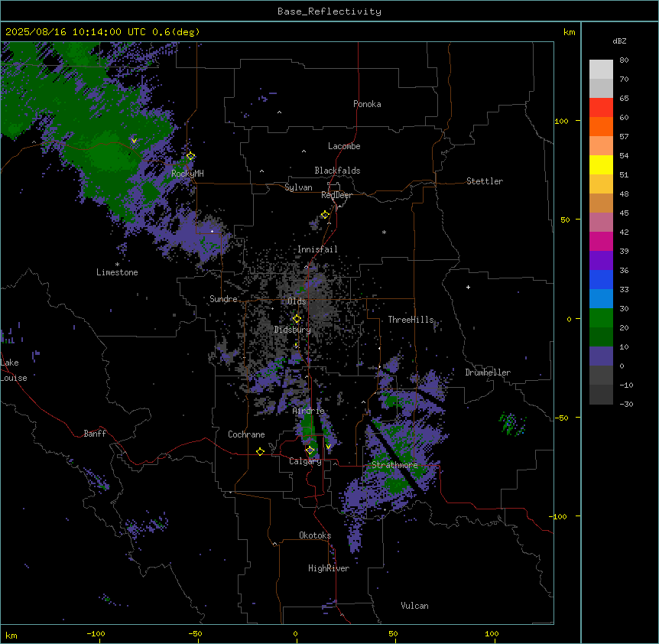
Task: Pick the red 60-65 dBZ legend swatch
Action: (x=601, y=107)
